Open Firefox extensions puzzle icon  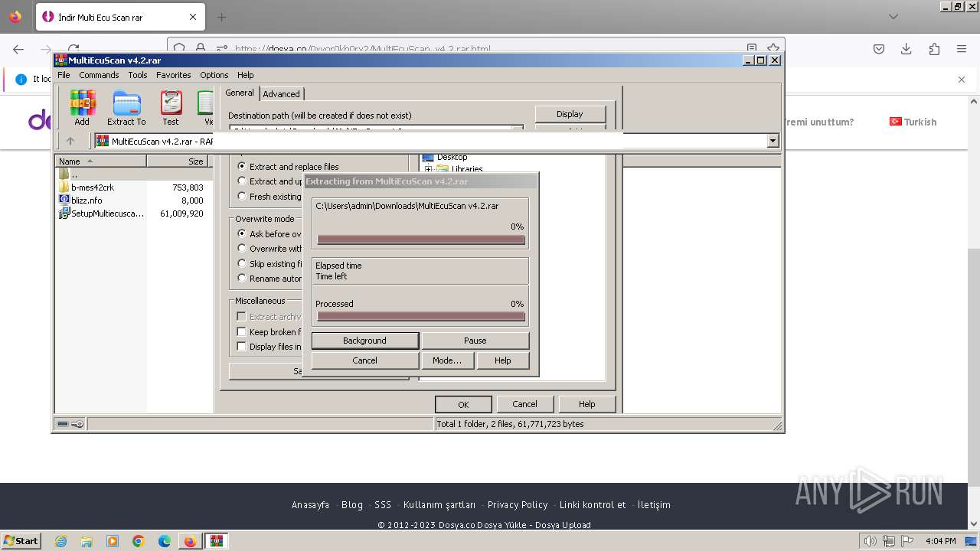pyautogui.click(x=934, y=49)
